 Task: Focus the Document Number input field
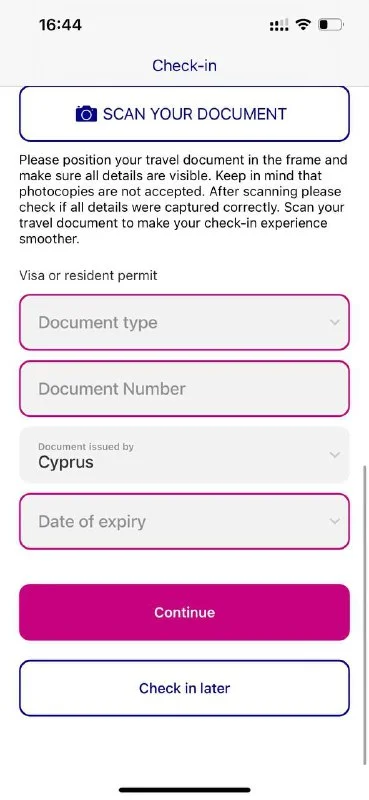click(184, 389)
